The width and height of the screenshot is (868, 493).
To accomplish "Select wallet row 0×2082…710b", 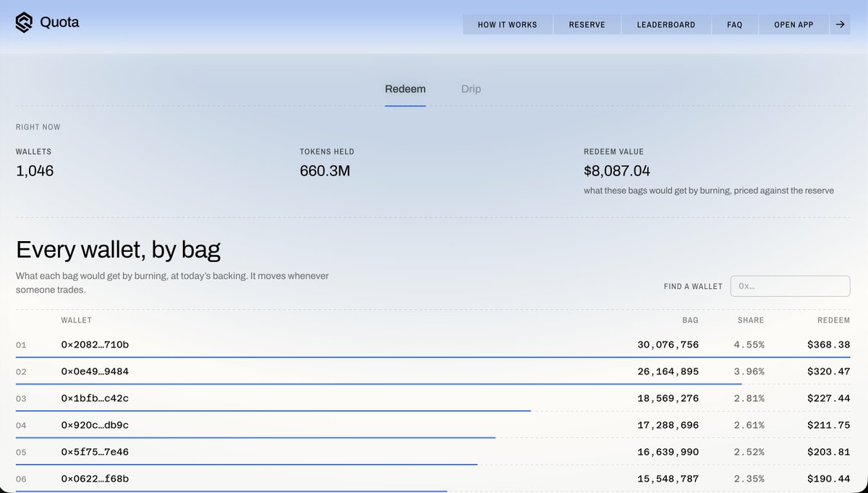I will (433, 345).
